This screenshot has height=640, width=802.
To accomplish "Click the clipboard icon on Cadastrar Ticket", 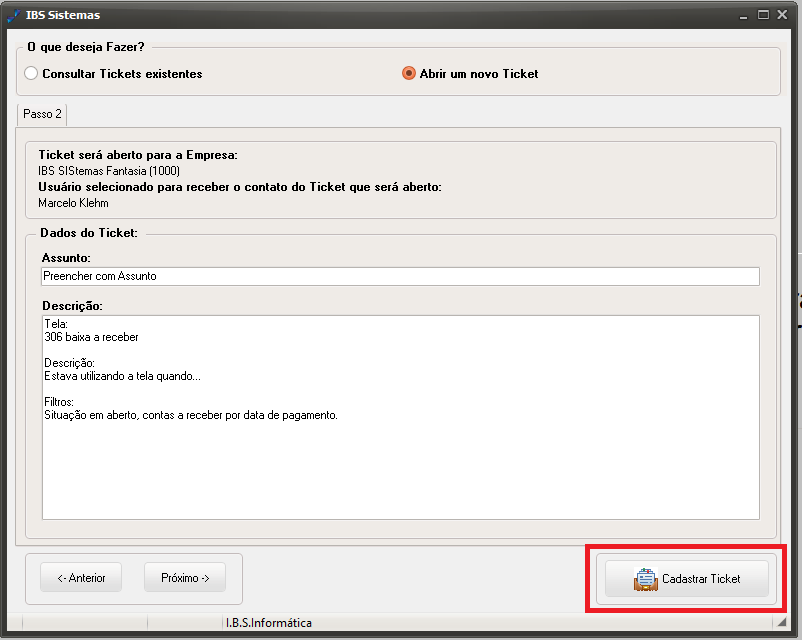I will tap(645, 579).
